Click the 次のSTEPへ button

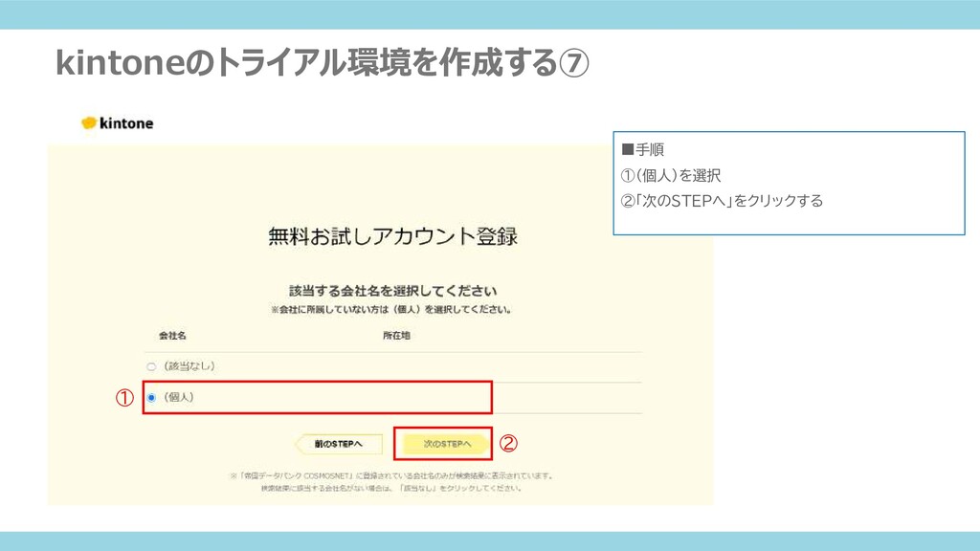coord(446,444)
